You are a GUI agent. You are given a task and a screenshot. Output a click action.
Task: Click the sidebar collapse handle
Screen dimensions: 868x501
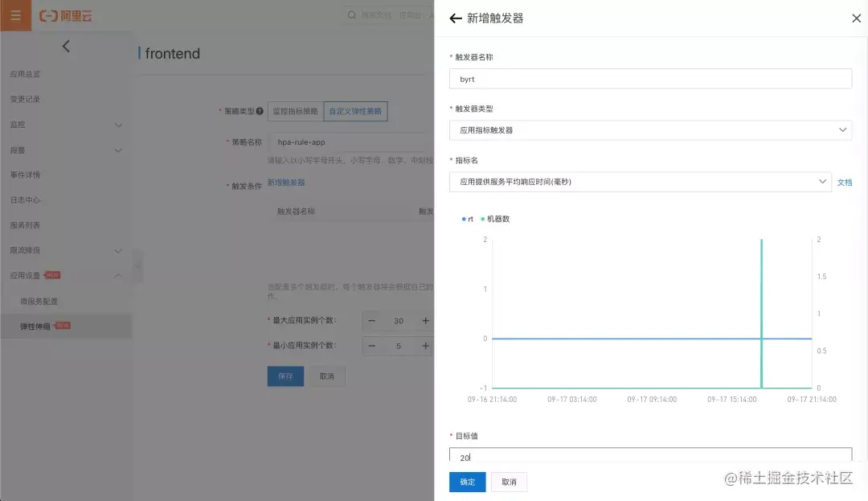click(138, 265)
